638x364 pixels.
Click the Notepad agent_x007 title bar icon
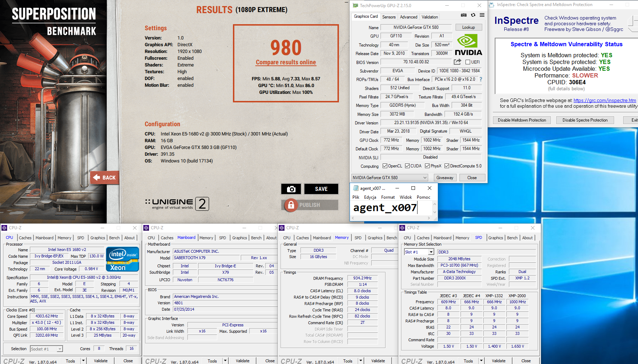pos(355,188)
